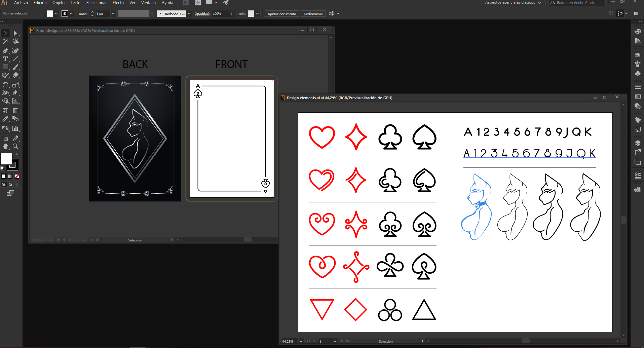Select the Rectangle tool
This screenshot has width=644, height=348.
5,67
